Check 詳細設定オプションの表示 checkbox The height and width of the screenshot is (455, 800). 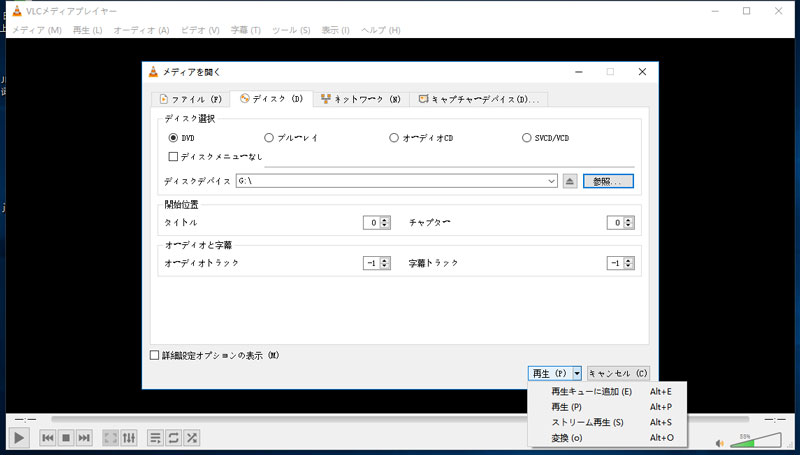coord(155,355)
